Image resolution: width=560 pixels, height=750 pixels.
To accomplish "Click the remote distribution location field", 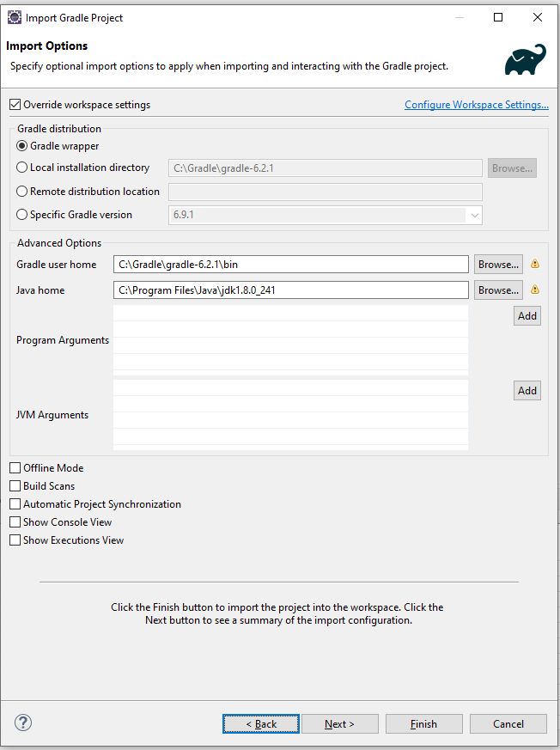I will coord(326,192).
